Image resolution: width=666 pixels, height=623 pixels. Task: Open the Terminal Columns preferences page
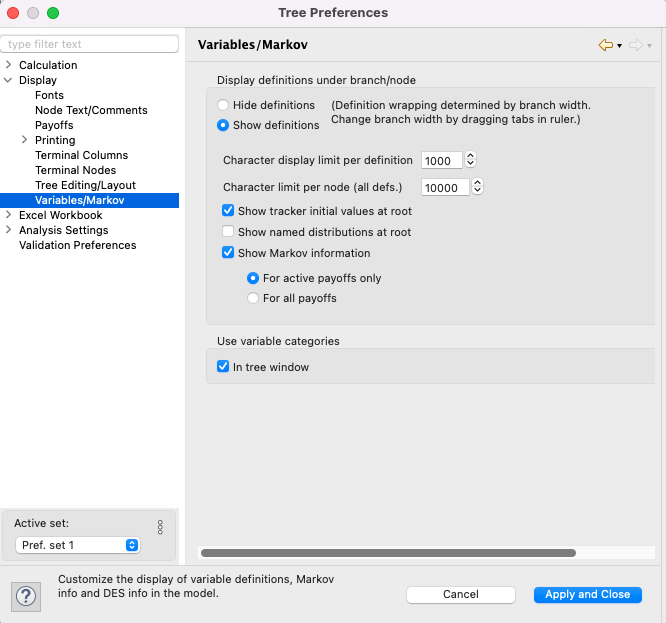[82, 155]
